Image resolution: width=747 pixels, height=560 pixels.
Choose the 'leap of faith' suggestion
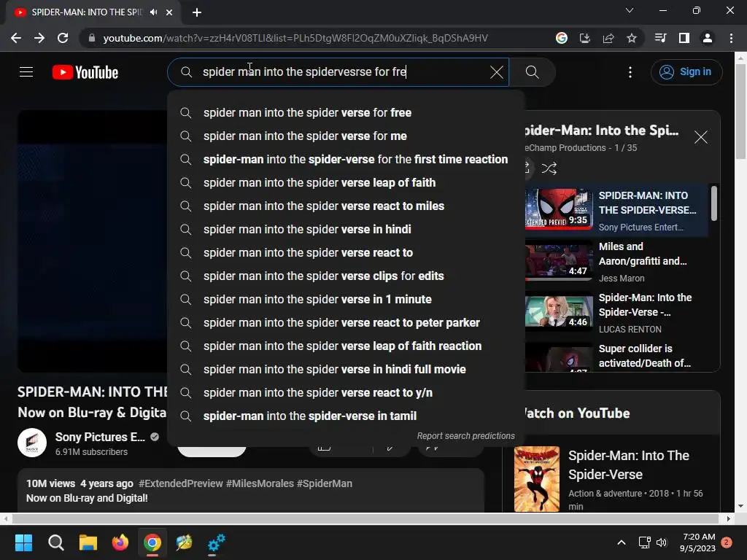[x=346, y=183]
